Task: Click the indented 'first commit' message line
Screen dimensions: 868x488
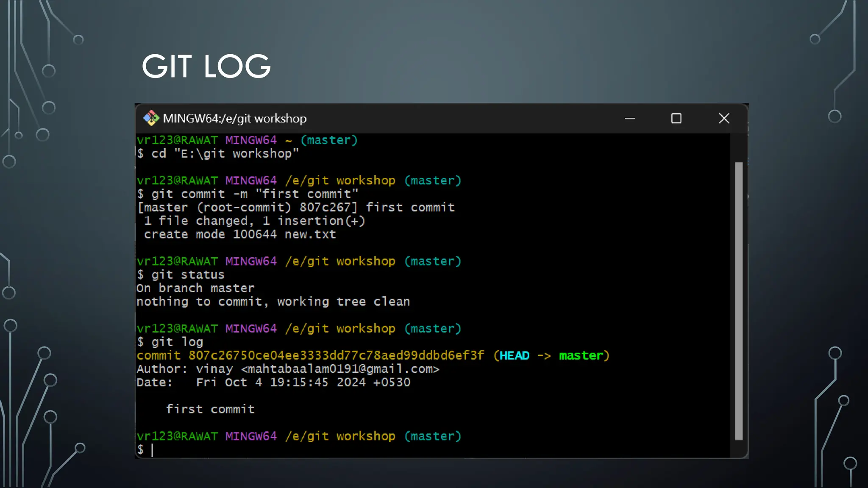Action: pos(210,409)
